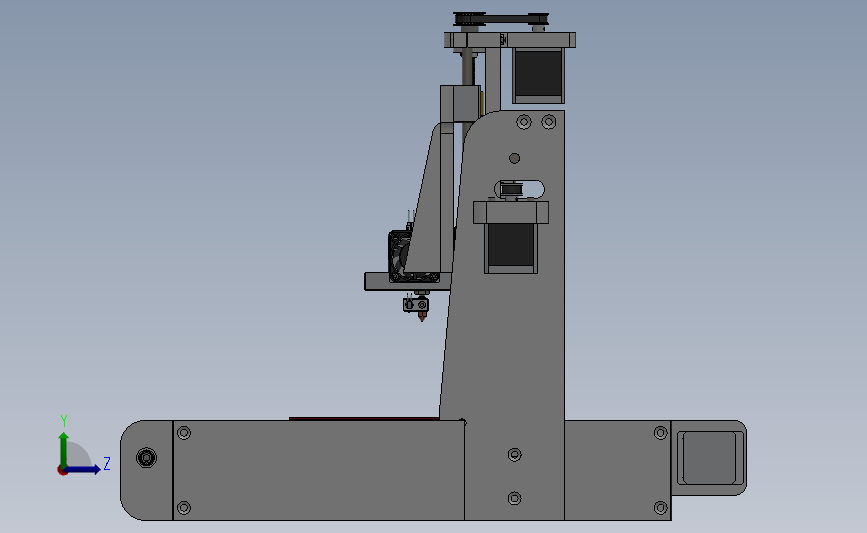867x533 pixels.
Task: Select the horizontal extruder carriage arm
Action: (x=407, y=281)
